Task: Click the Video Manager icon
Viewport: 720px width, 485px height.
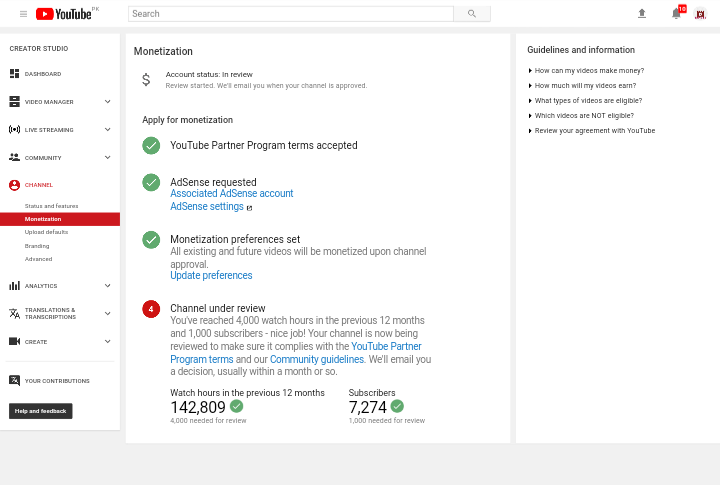Action: pyautogui.click(x=14, y=102)
